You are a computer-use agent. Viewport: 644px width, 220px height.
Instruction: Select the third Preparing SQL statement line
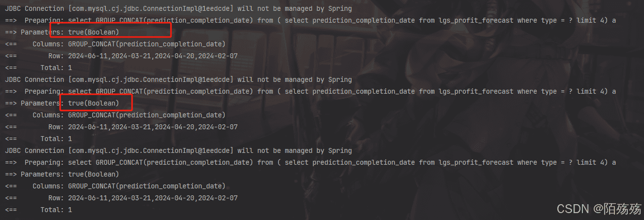[x=310, y=162]
